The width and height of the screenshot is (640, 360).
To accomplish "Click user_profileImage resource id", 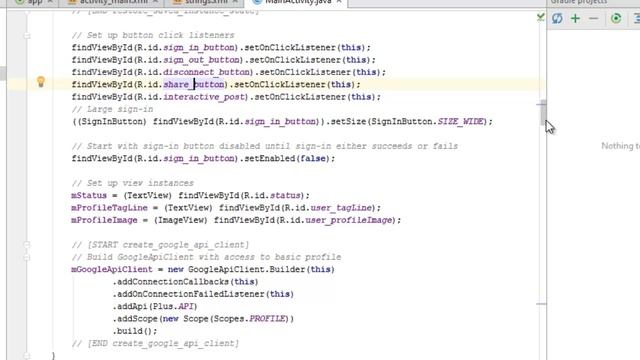I will pyautogui.click(x=349, y=220).
